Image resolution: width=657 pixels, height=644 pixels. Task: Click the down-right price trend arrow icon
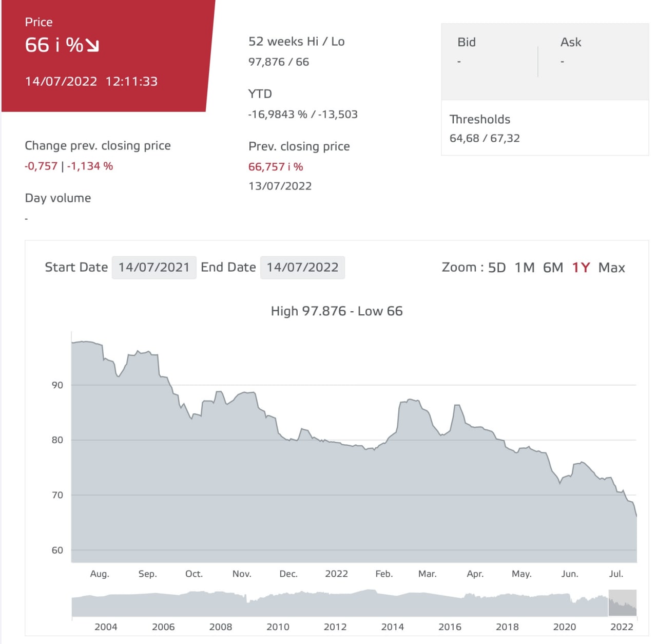(92, 45)
